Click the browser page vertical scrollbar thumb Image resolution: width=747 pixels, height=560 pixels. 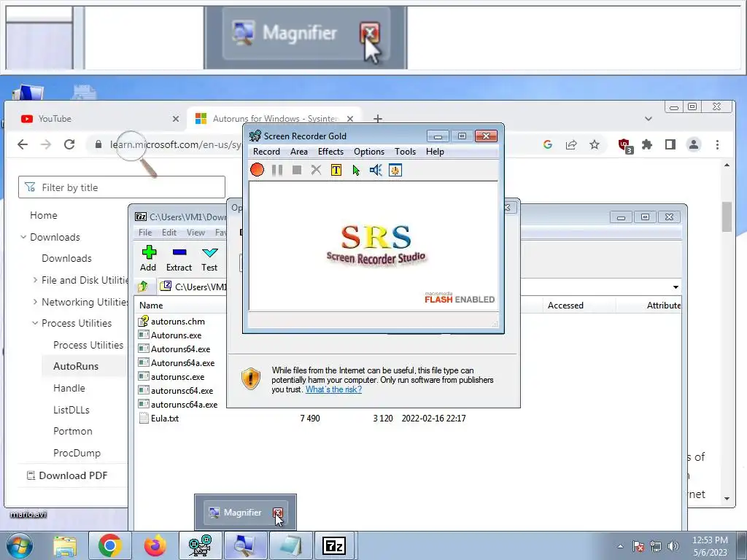pos(727,217)
